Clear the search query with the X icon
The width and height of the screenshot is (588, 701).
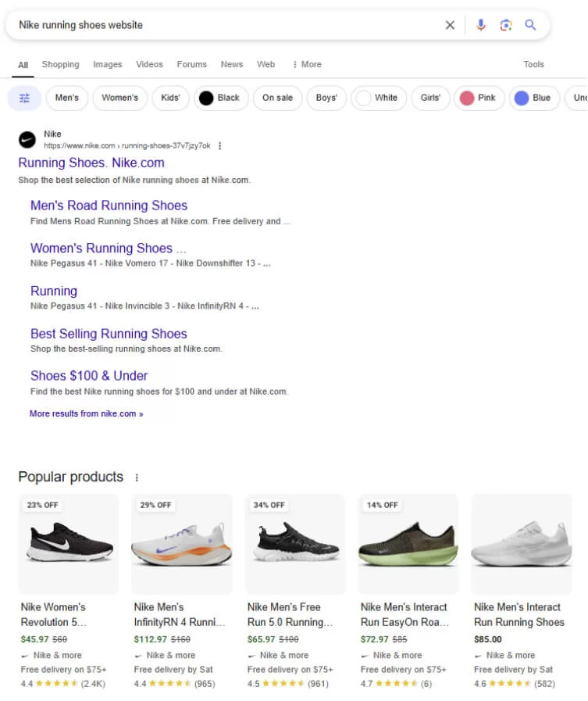click(x=450, y=25)
